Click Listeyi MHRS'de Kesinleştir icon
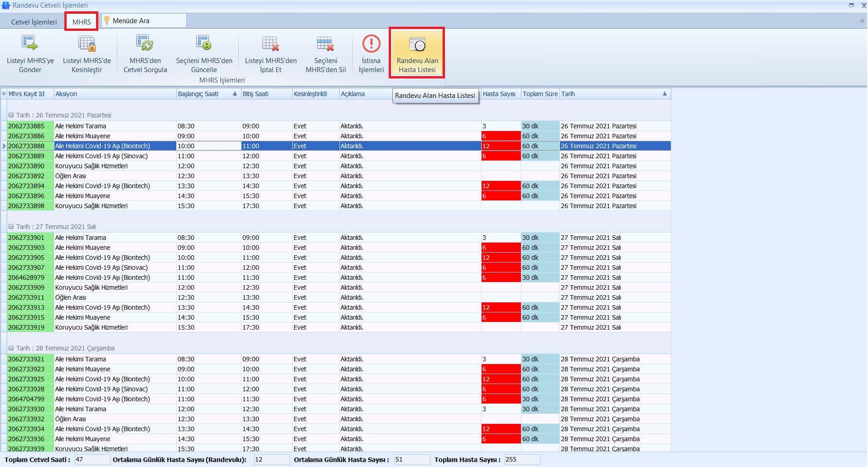This screenshot has height=467, width=868. click(x=87, y=44)
